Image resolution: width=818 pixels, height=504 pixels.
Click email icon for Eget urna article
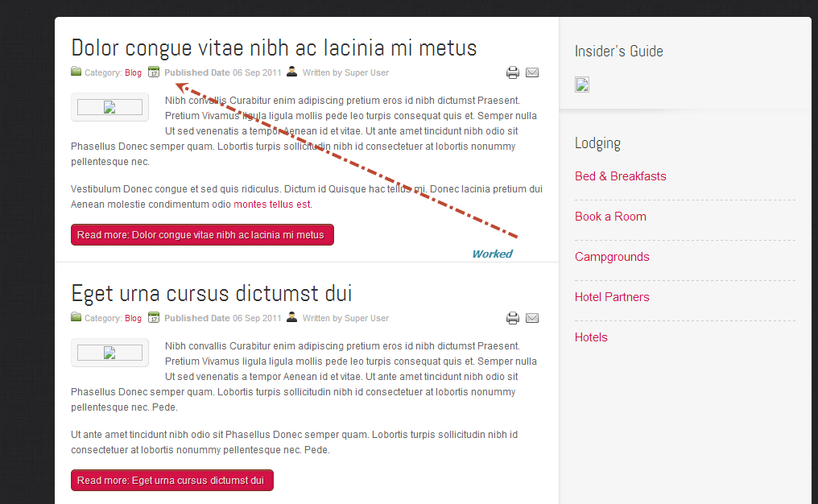click(532, 318)
